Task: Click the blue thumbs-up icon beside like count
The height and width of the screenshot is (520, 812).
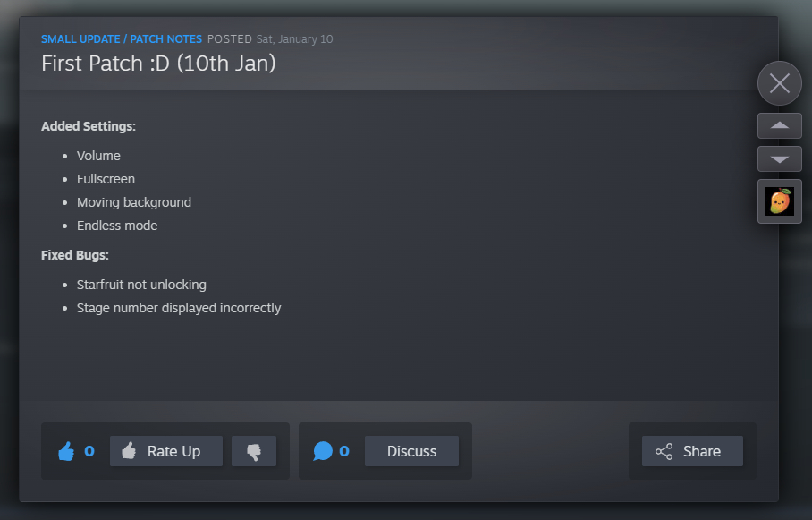Action: 66,451
